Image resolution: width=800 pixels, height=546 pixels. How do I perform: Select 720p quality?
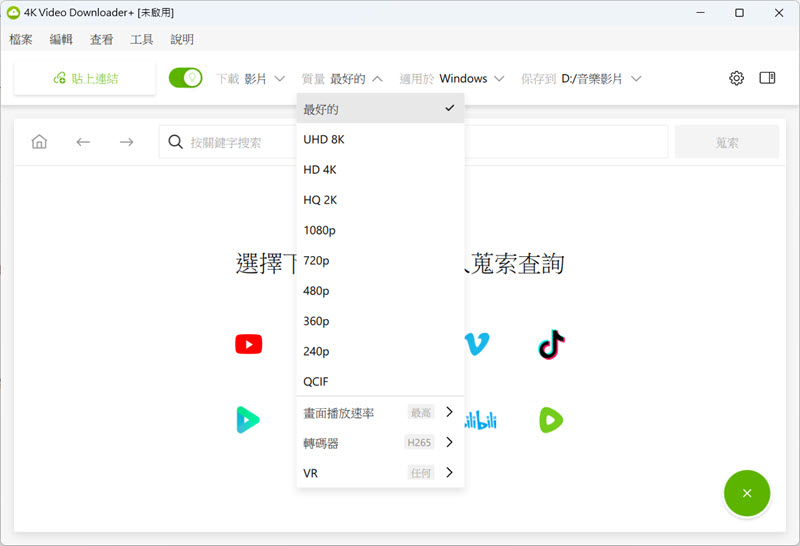click(x=380, y=260)
